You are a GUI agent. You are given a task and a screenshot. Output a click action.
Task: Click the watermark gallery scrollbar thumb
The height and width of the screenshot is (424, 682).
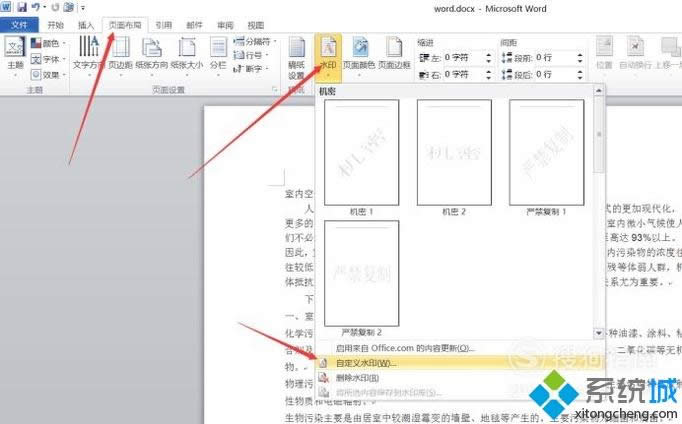coord(598,135)
